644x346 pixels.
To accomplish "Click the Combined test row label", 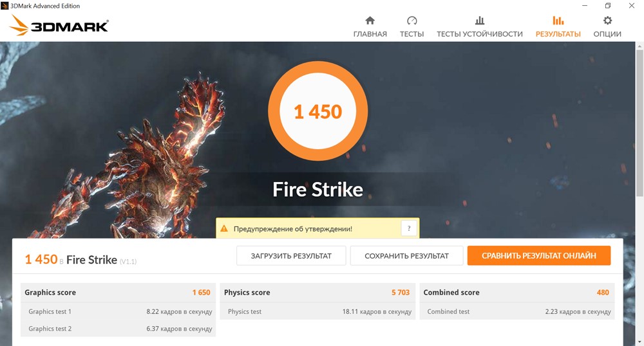I will [x=448, y=311].
